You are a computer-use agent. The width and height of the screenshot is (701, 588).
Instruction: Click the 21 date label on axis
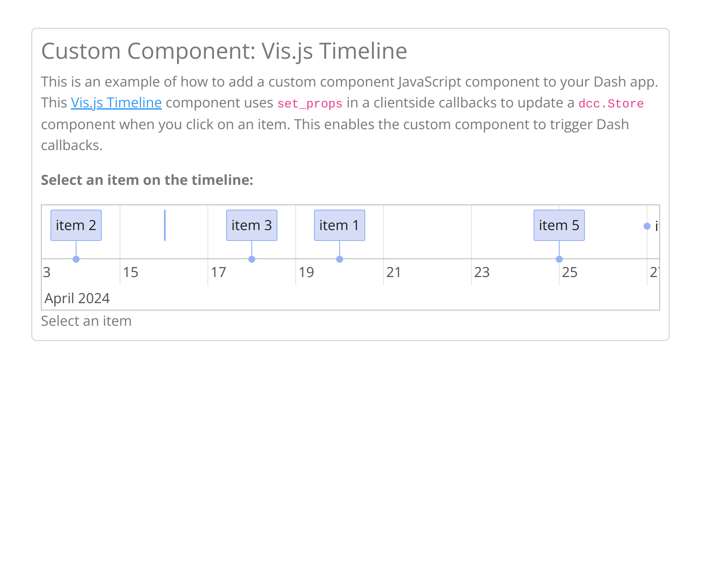coord(394,272)
